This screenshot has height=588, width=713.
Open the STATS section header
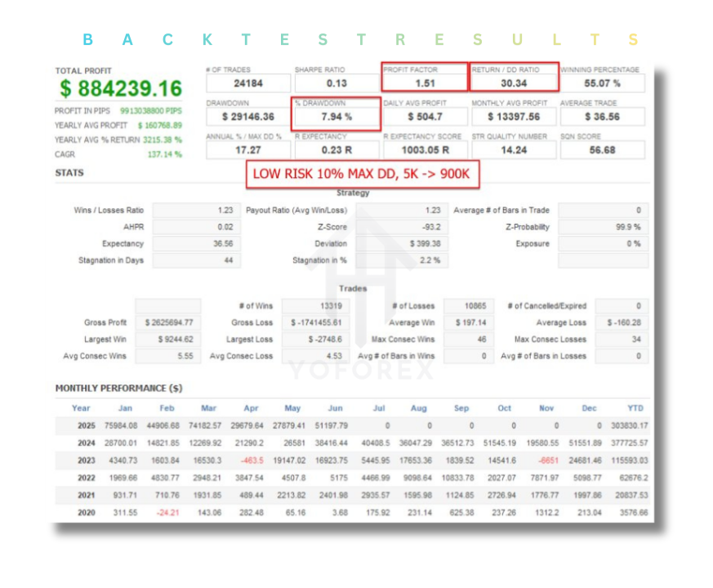coord(69,173)
